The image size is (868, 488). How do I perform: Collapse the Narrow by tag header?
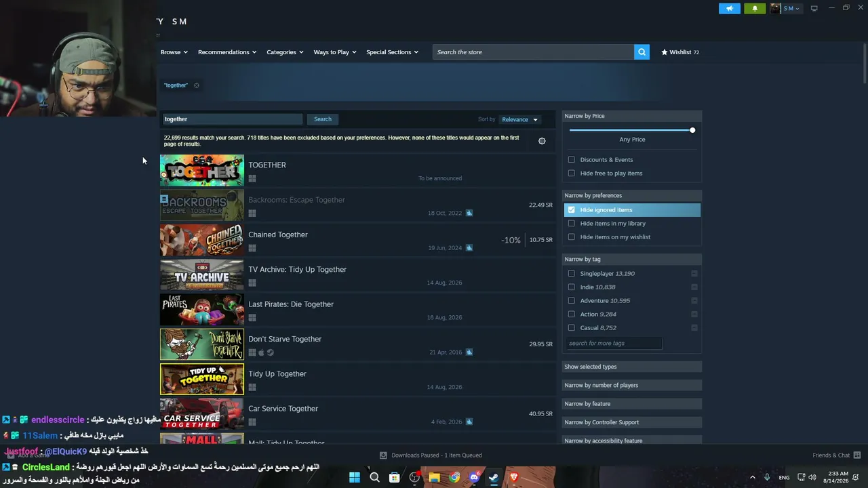pos(632,259)
